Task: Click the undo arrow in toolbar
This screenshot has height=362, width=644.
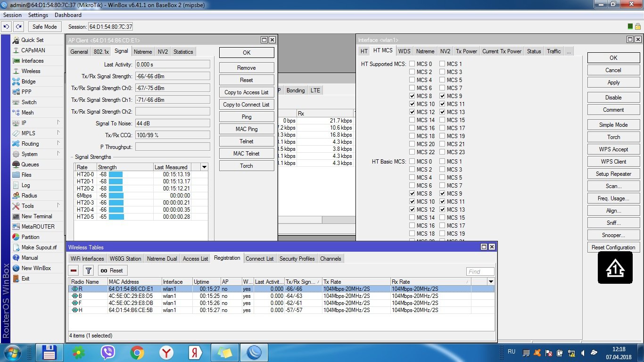Action: pyautogui.click(x=7, y=27)
